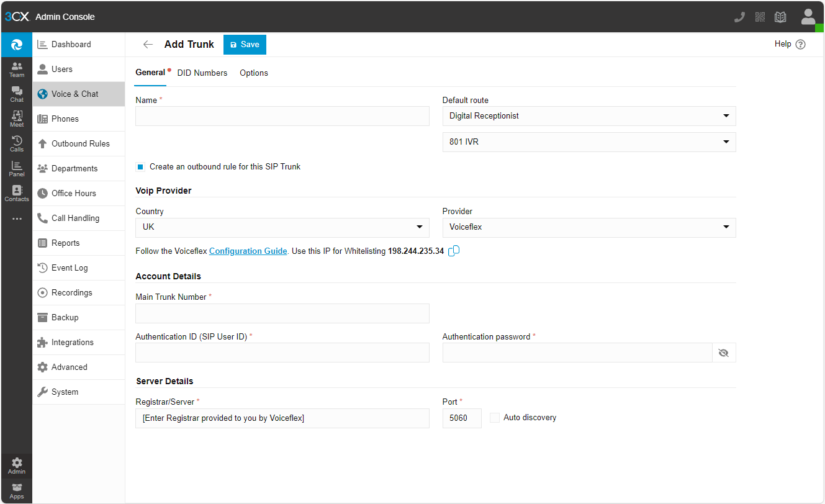
Task: Click the documentation book icon in header
Action: tap(780, 17)
